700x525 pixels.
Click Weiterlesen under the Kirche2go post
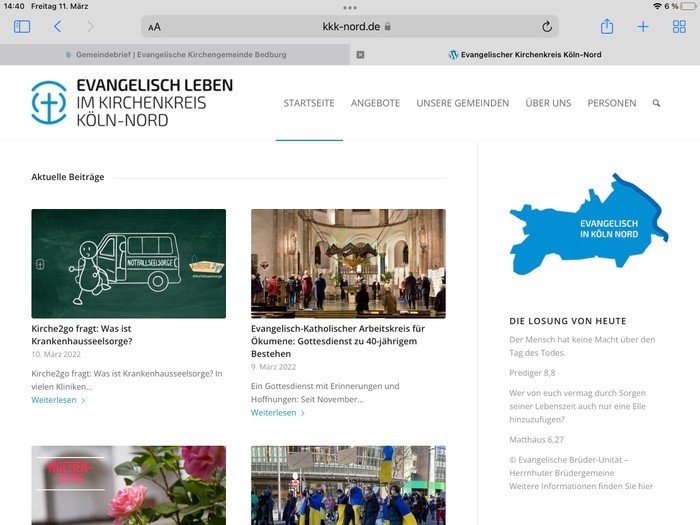click(x=58, y=400)
